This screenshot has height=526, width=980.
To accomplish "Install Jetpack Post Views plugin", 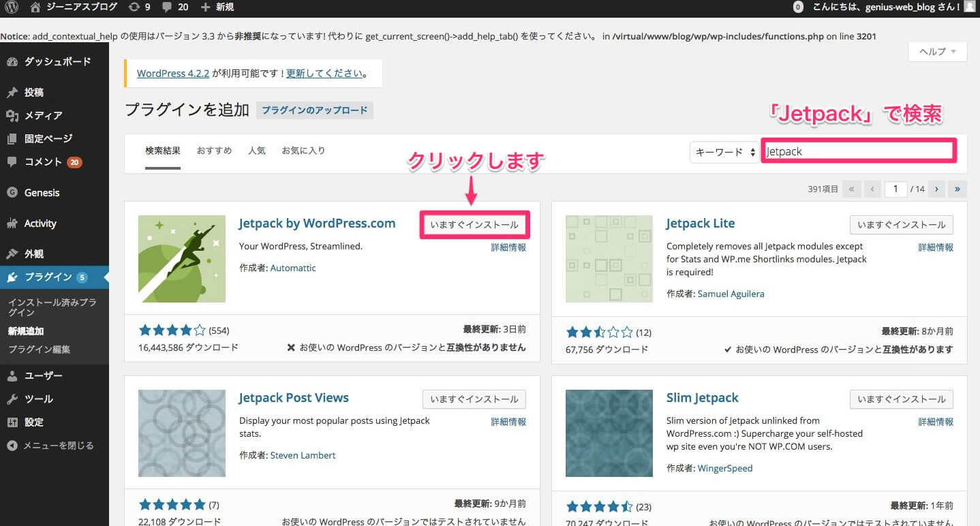I will point(474,399).
